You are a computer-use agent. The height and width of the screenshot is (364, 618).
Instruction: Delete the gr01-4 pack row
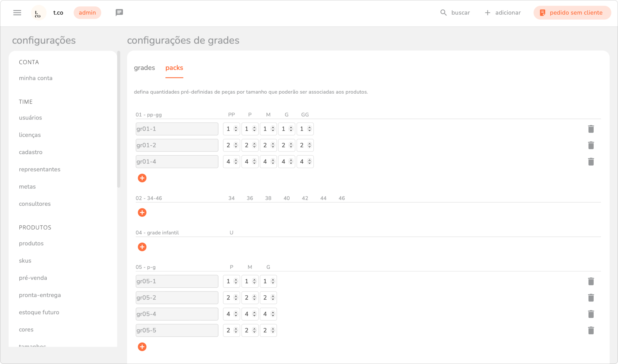[591, 162]
